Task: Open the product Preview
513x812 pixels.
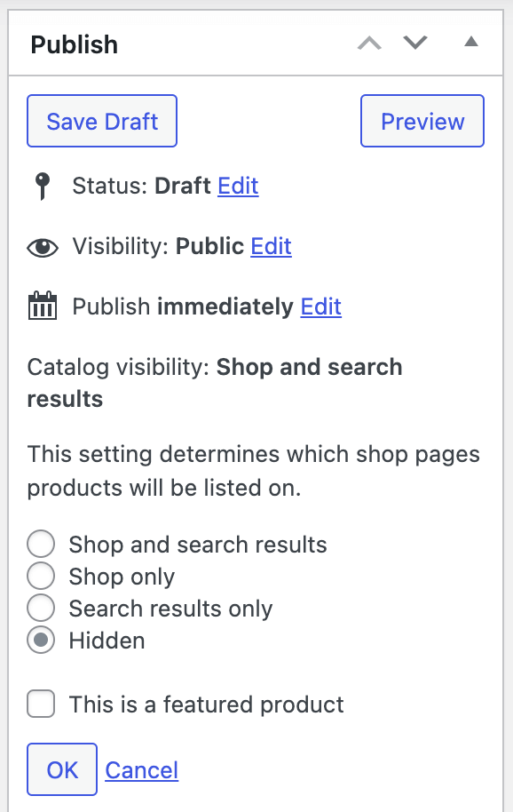Action: coord(422,121)
